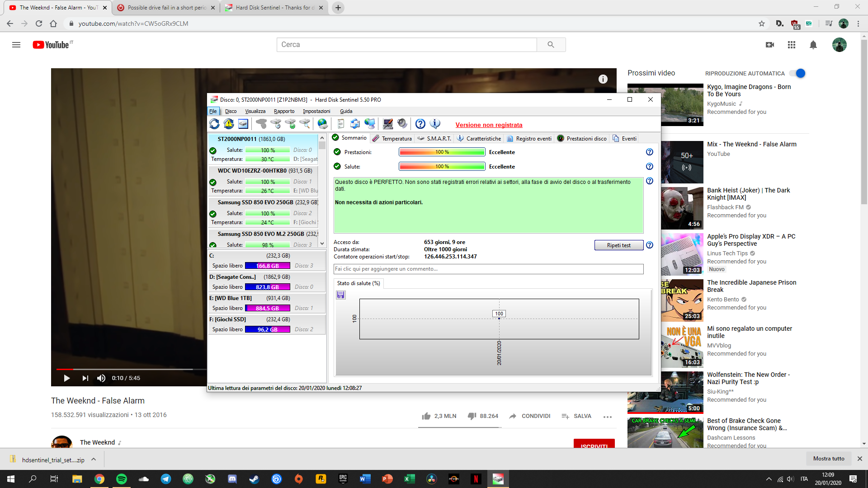Viewport: 868px width, 488px height.
Task: Click the disk with magnifier toolbar icon
Action: [x=305, y=124]
